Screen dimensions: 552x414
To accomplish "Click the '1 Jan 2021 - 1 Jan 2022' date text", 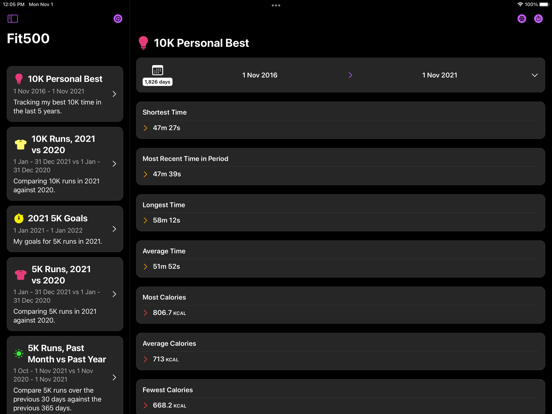I will 48,230.
